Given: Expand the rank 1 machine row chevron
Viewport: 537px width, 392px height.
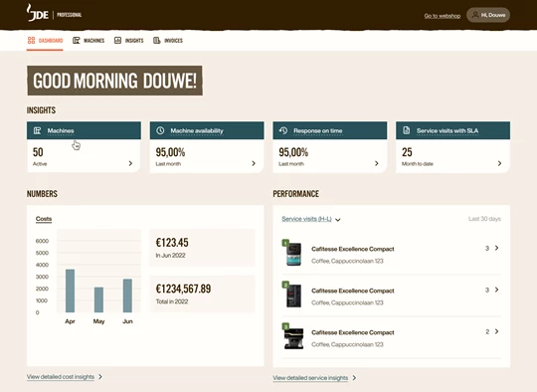Looking at the screenshot, I should (x=497, y=248).
